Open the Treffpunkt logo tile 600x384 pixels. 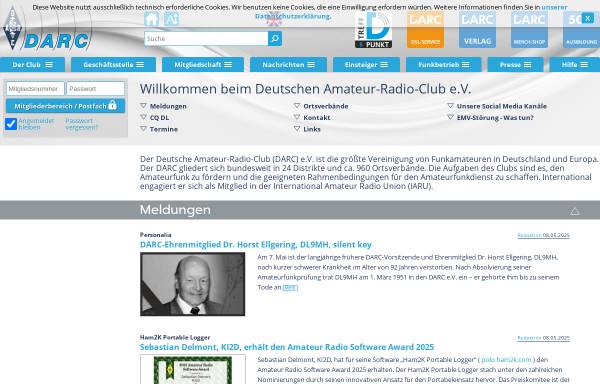(x=373, y=29)
